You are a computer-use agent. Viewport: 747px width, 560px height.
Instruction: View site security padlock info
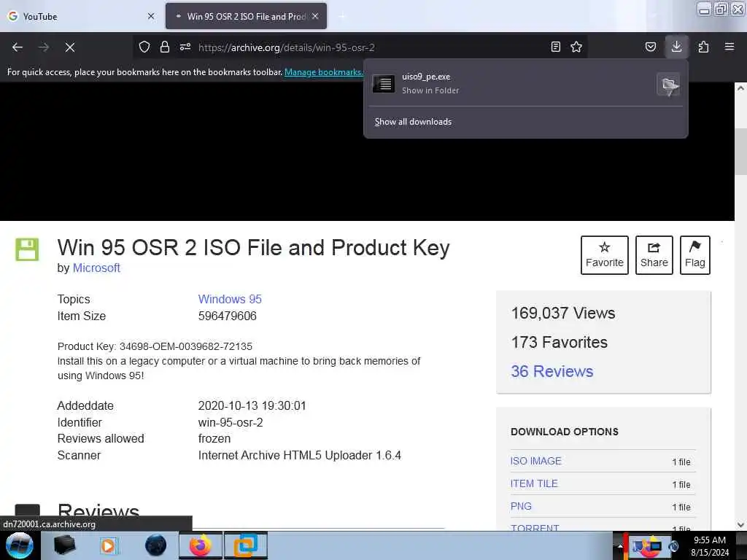point(165,47)
